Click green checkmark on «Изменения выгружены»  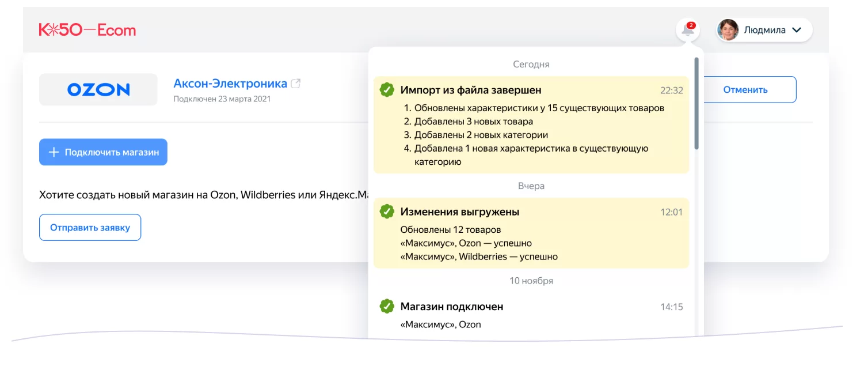[386, 212]
